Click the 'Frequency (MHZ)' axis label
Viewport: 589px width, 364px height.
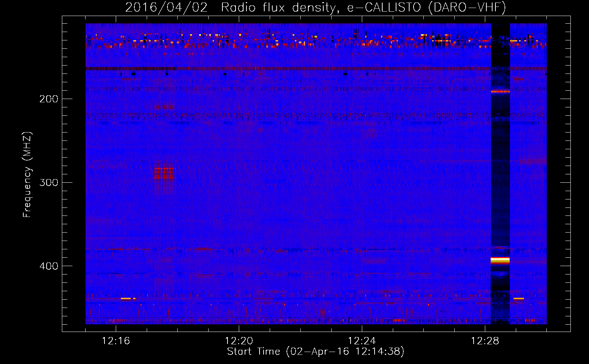[27, 175]
